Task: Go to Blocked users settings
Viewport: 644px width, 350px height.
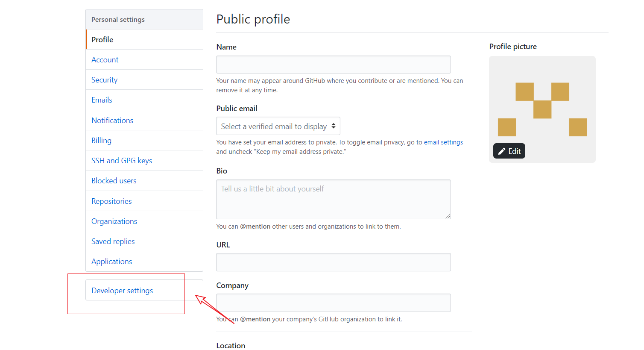Action: tap(144, 180)
